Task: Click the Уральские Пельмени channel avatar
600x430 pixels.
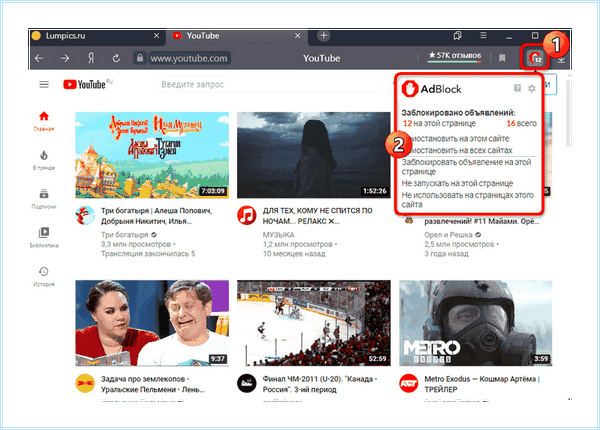Action: [x=85, y=384]
